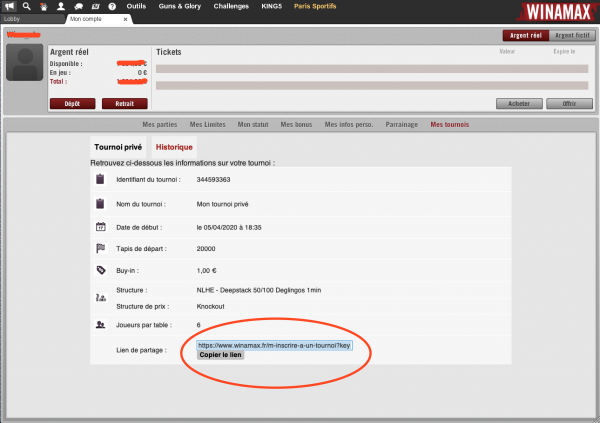Open the question mark help icon

point(112,7)
